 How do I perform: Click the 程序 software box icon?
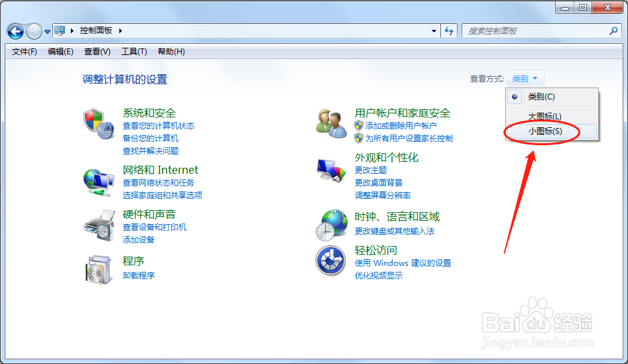[99, 270]
